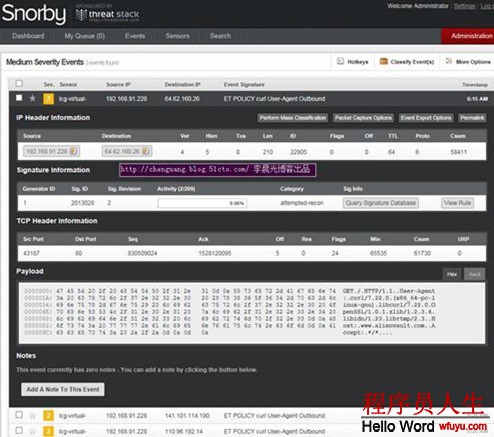Click the More Options icon

pos(449,61)
